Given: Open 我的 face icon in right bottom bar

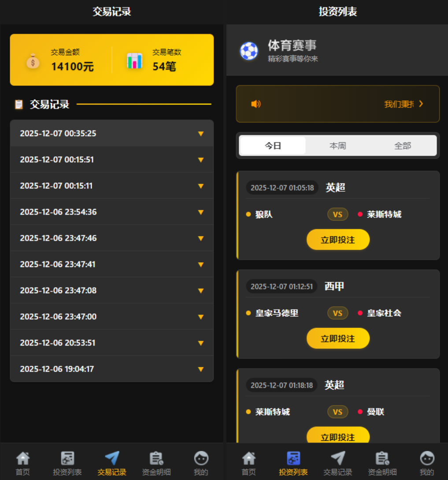Looking at the screenshot, I should pyautogui.click(x=427, y=458).
